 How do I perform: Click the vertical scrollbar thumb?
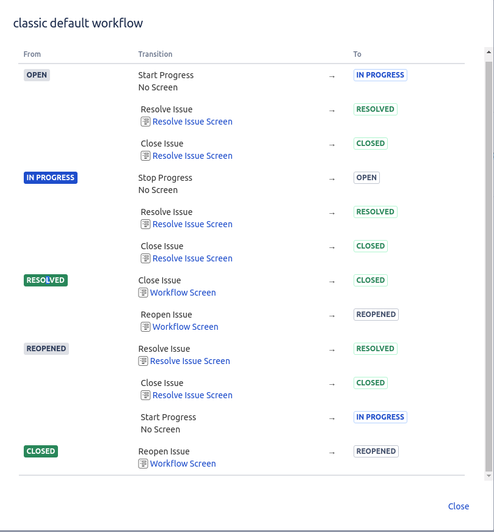coord(489,267)
